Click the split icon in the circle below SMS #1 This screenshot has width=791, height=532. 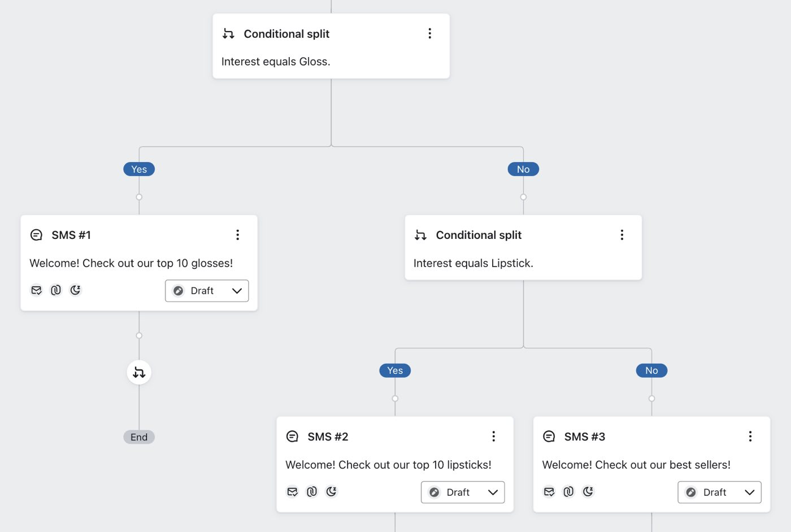tap(139, 372)
